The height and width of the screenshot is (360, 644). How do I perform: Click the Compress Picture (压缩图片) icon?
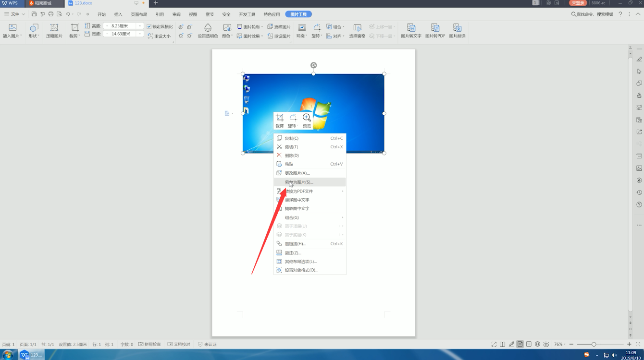click(x=54, y=31)
